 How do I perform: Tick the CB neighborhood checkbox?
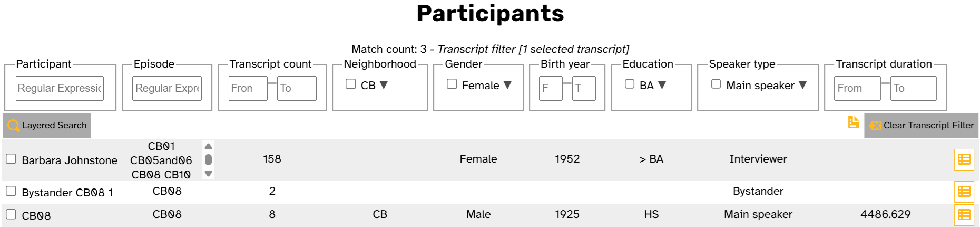click(x=351, y=84)
